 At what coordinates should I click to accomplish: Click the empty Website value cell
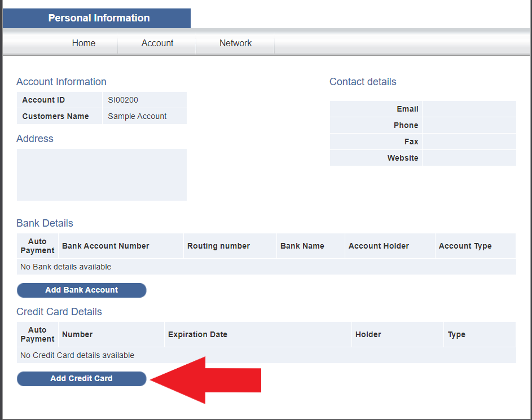pos(469,158)
